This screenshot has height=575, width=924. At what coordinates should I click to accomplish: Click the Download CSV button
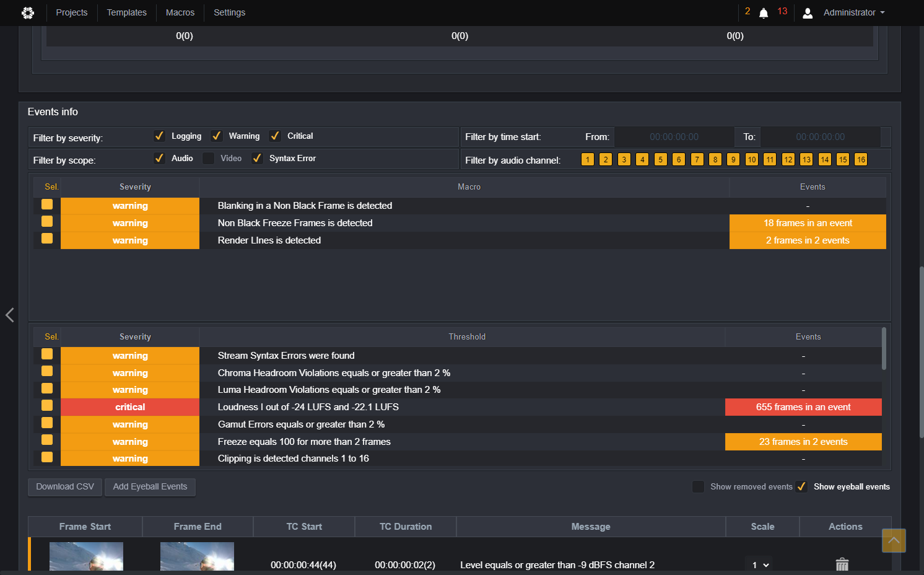(x=65, y=487)
